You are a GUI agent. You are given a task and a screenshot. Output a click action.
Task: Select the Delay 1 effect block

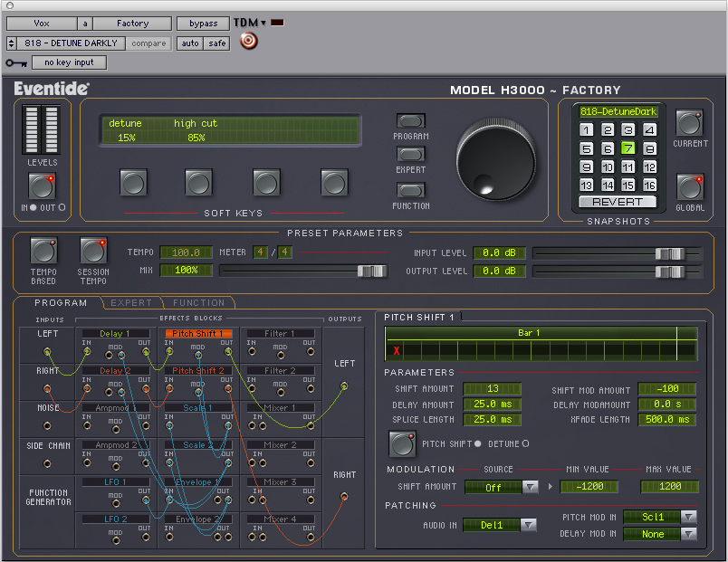click(x=116, y=334)
